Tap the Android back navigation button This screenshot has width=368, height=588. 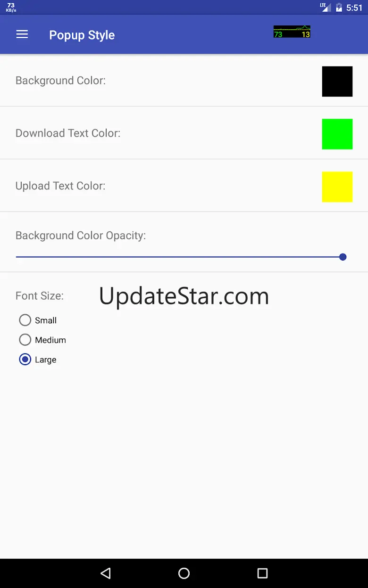[106, 573]
